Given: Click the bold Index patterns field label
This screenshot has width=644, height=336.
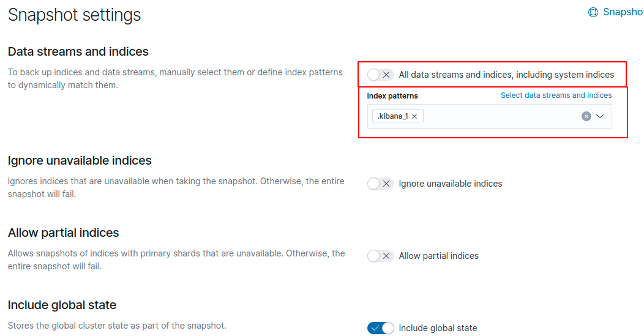Looking at the screenshot, I should click(392, 96).
